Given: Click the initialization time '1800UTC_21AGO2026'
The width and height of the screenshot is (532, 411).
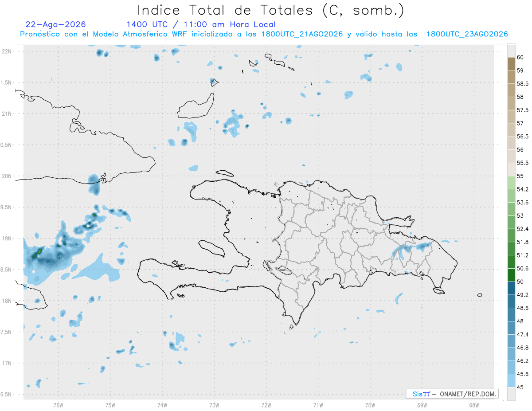Looking at the screenshot, I should coord(302,34).
